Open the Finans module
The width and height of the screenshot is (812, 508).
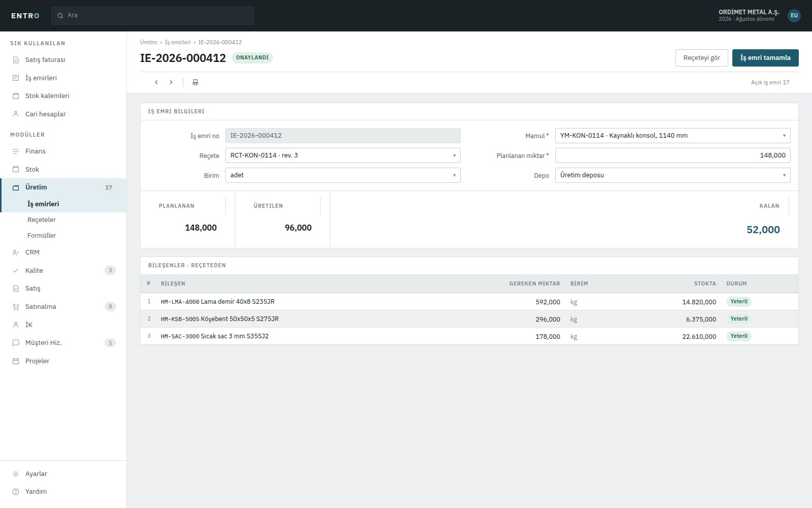[x=63, y=151]
